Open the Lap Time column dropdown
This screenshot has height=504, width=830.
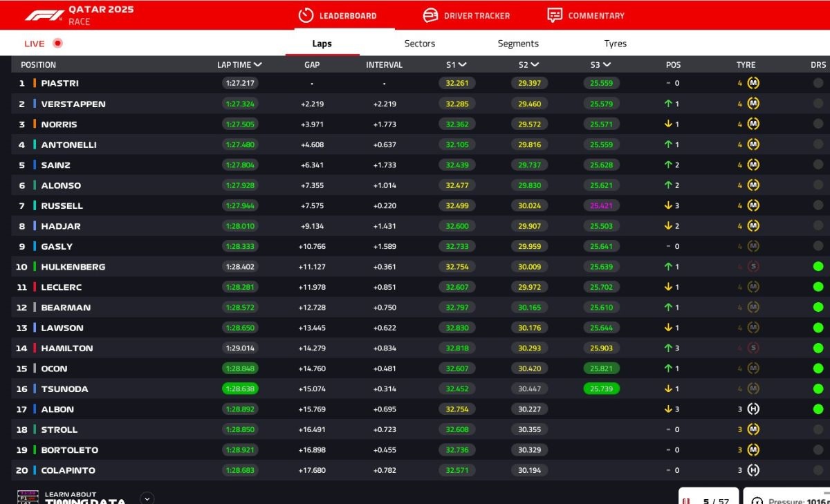click(258, 65)
